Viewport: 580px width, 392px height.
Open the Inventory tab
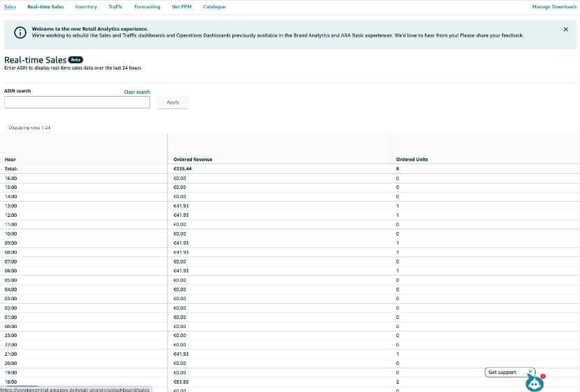click(86, 6)
